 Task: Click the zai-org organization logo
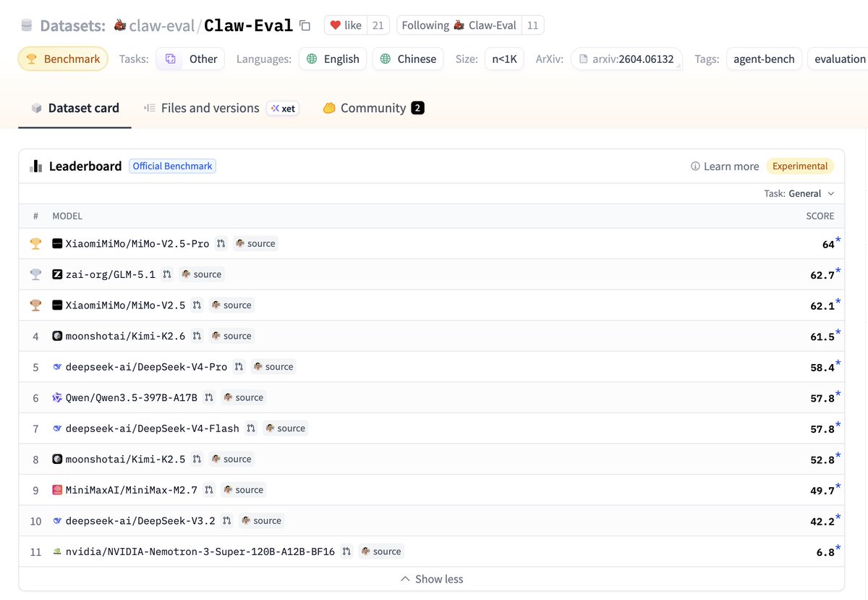pos(58,274)
